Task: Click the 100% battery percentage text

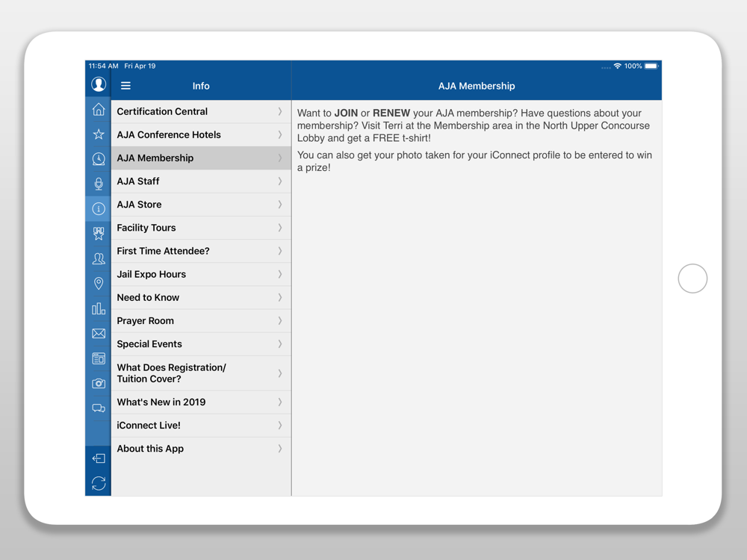Action: tap(633, 66)
